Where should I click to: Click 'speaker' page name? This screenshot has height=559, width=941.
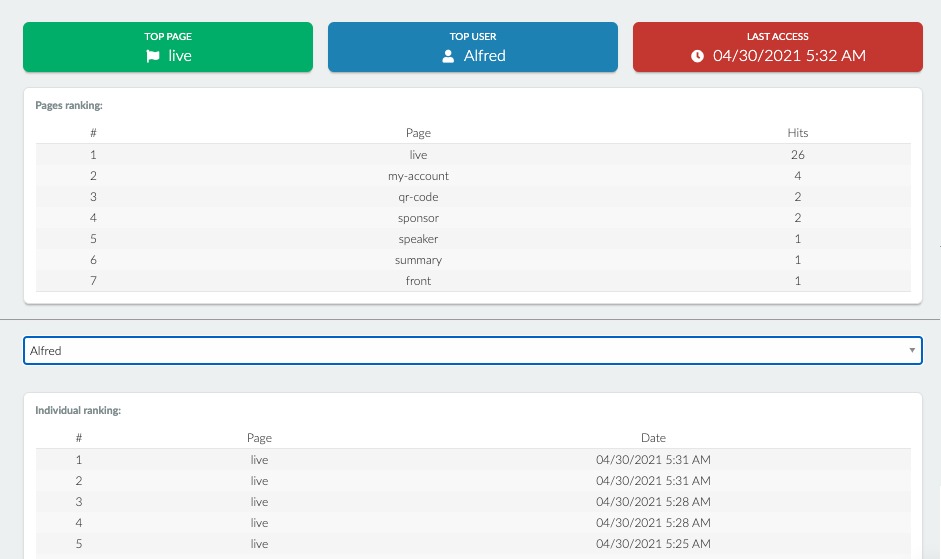pyautogui.click(x=418, y=239)
